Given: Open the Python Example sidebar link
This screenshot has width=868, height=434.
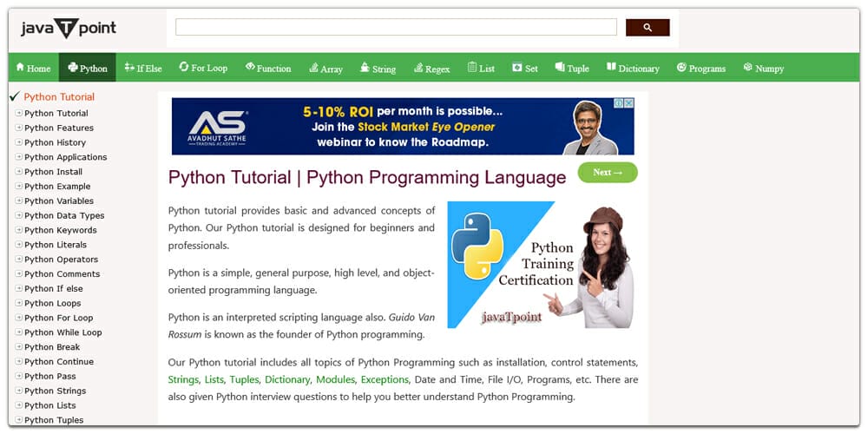Looking at the screenshot, I should pos(57,187).
